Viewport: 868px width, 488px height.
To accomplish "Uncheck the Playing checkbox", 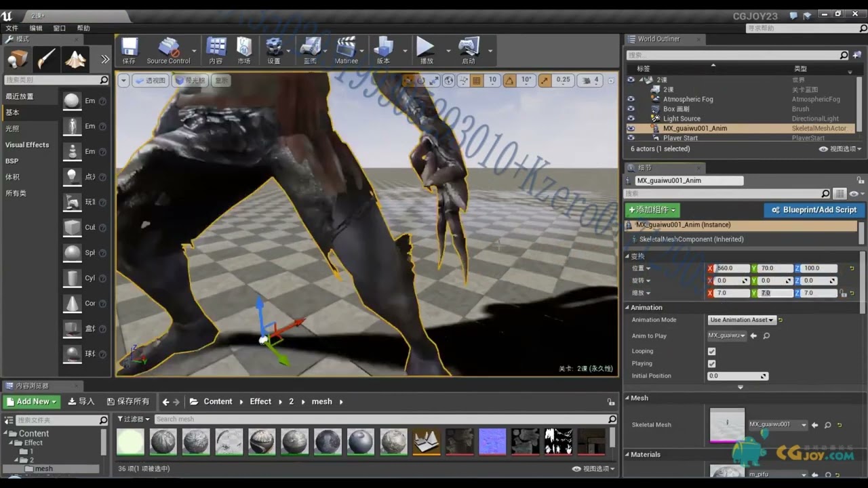I will click(711, 364).
